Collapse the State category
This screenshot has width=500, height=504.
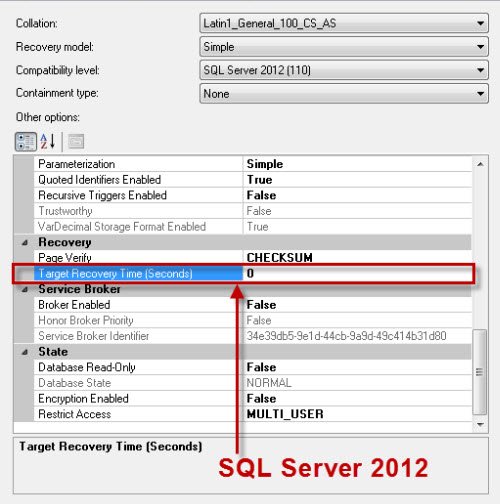pos(25,352)
